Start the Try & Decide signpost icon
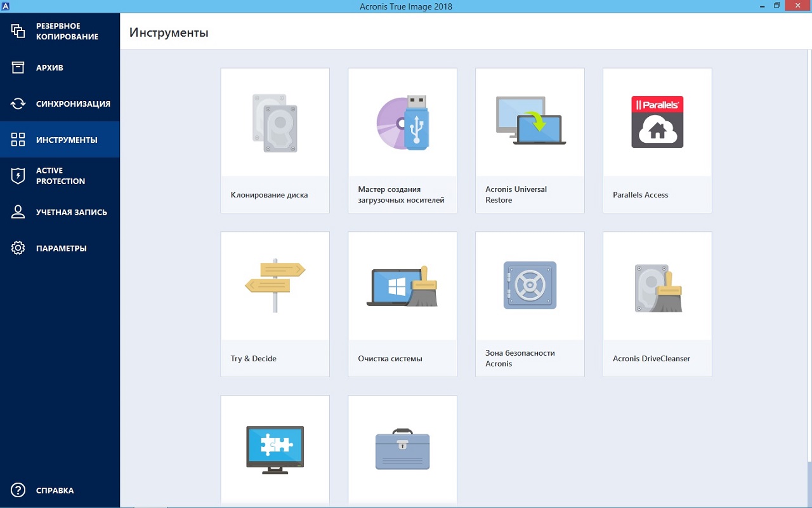The width and height of the screenshot is (812, 508). (x=275, y=285)
